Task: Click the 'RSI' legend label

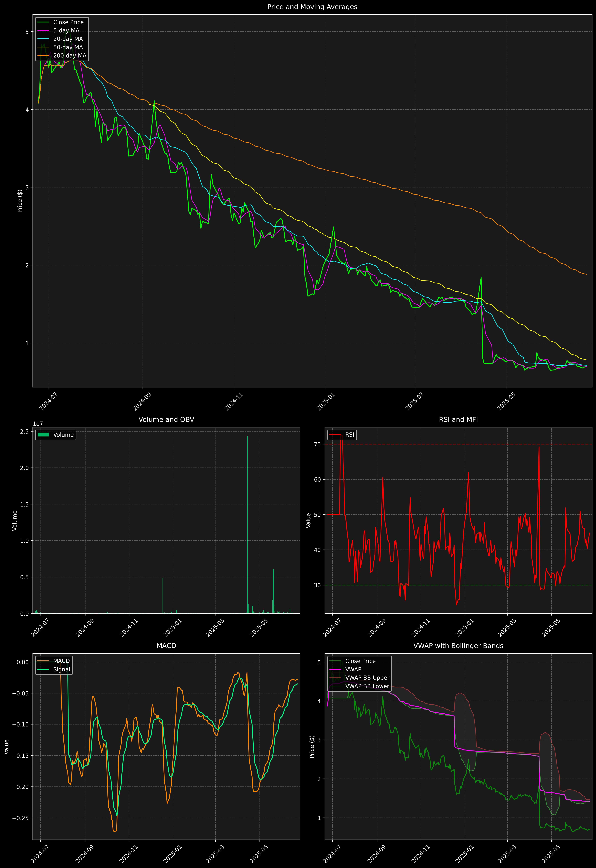Action: pyautogui.click(x=350, y=435)
